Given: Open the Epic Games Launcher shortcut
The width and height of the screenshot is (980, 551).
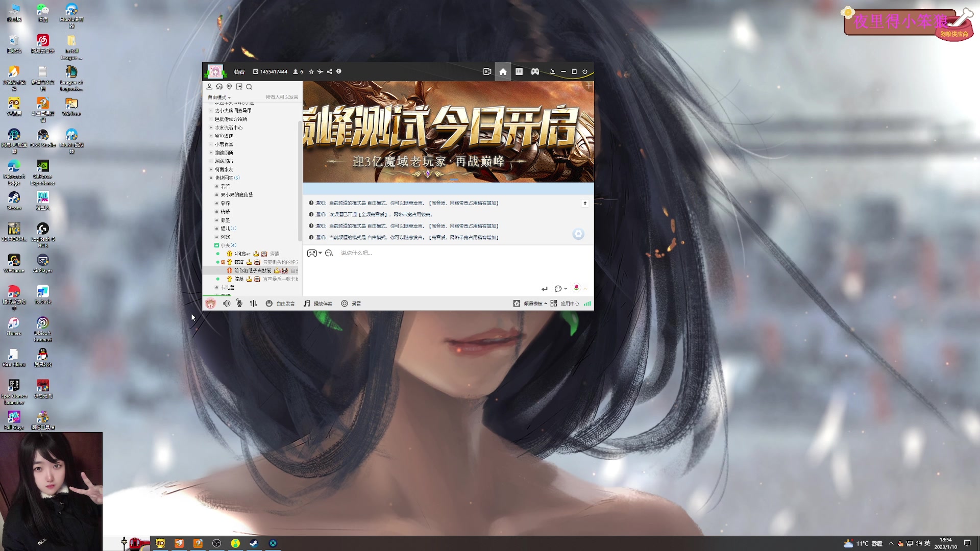Looking at the screenshot, I should (x=14, y=392).
